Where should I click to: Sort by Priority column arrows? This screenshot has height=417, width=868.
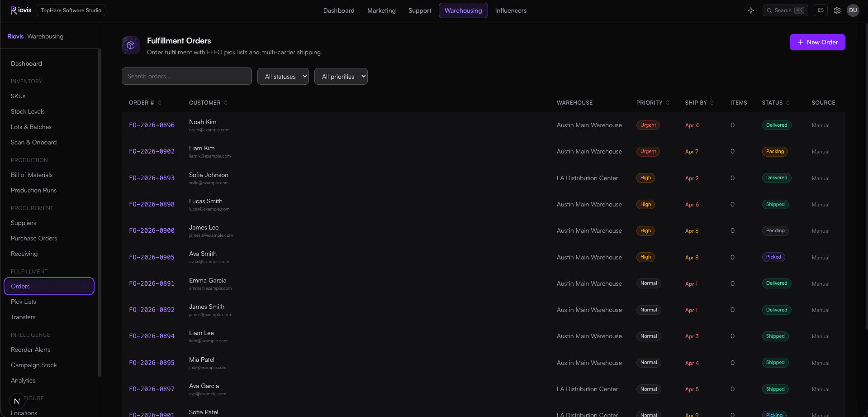(x=668, y=103)
